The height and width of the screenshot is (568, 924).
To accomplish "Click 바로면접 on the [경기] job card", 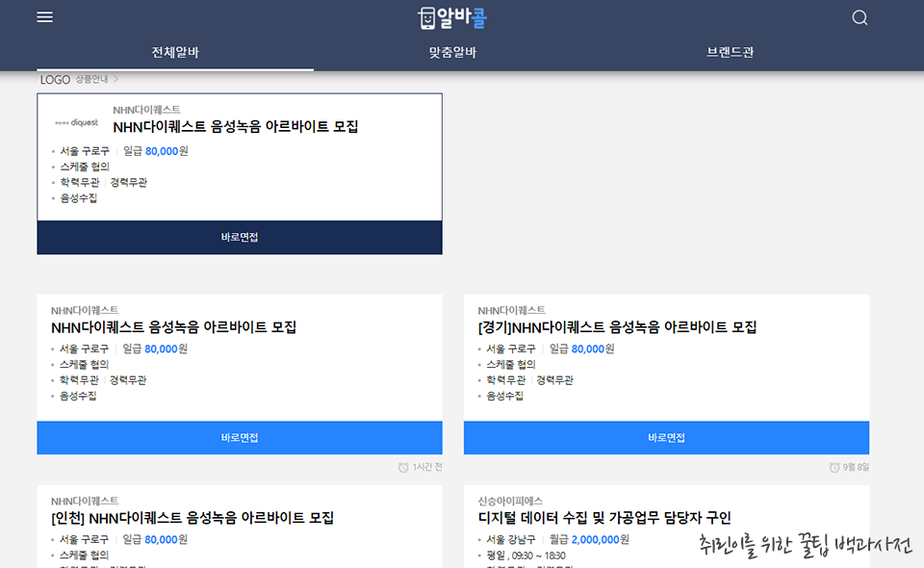I will (x=666, y=437).
